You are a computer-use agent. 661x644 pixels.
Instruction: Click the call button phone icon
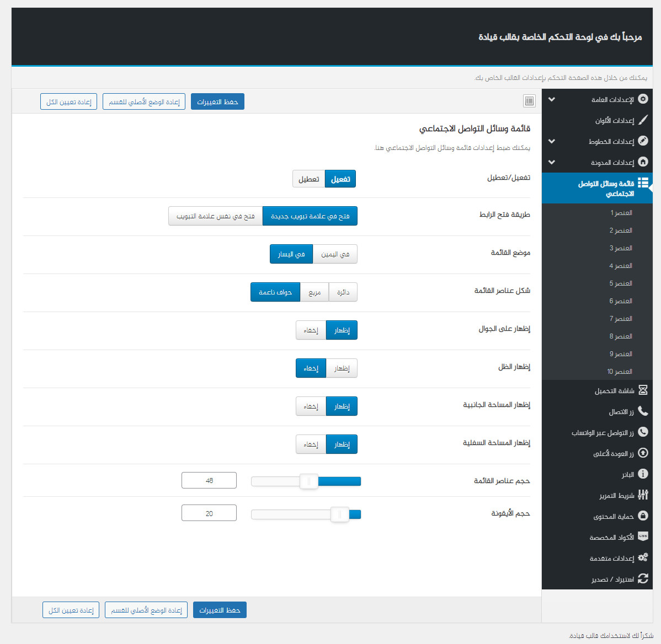[x=643, y=411]
